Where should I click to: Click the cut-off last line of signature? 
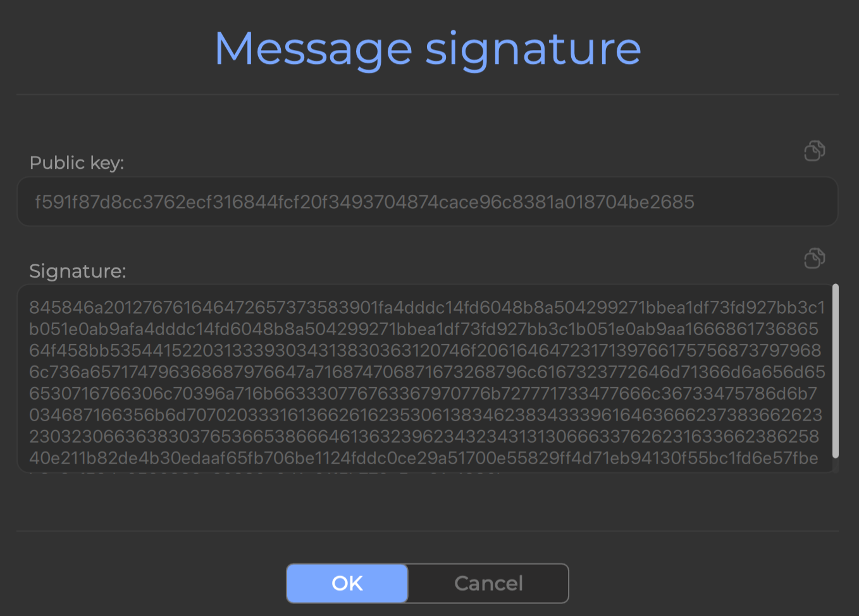266,471
